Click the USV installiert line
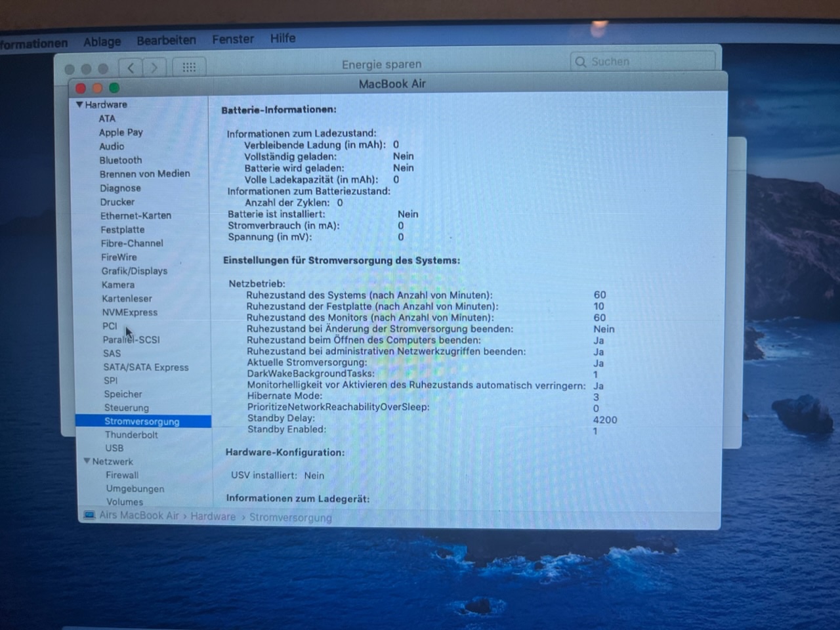Image resolution: width=840 pixels, height=630 pixels. pyautogui.click(x=278, y=475)
